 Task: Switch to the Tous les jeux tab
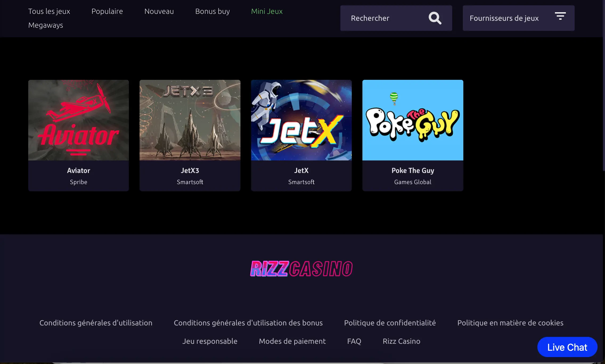coord(49,11)
